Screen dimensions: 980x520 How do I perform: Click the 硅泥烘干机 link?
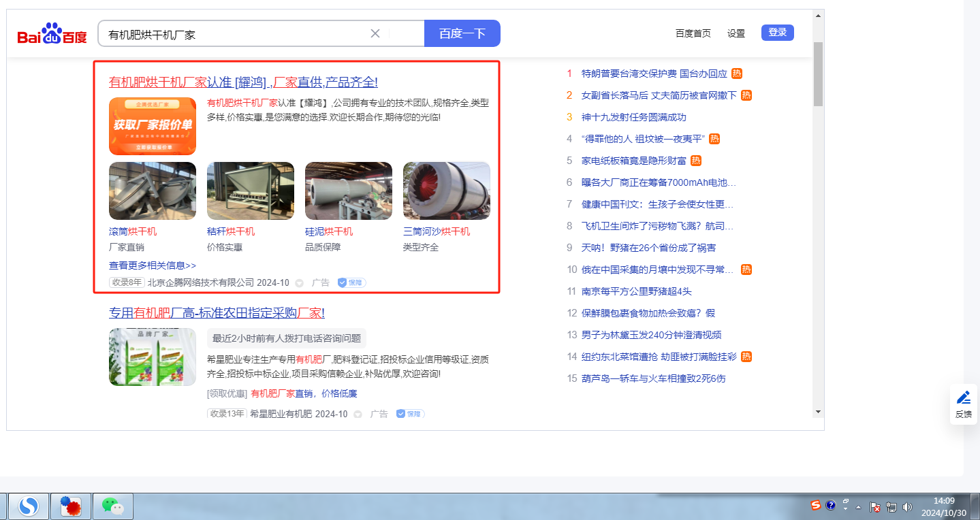329,231
